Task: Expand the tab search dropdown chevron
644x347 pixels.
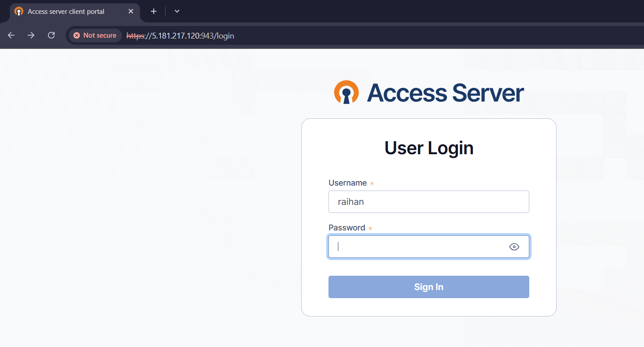Action: (177, 11)
